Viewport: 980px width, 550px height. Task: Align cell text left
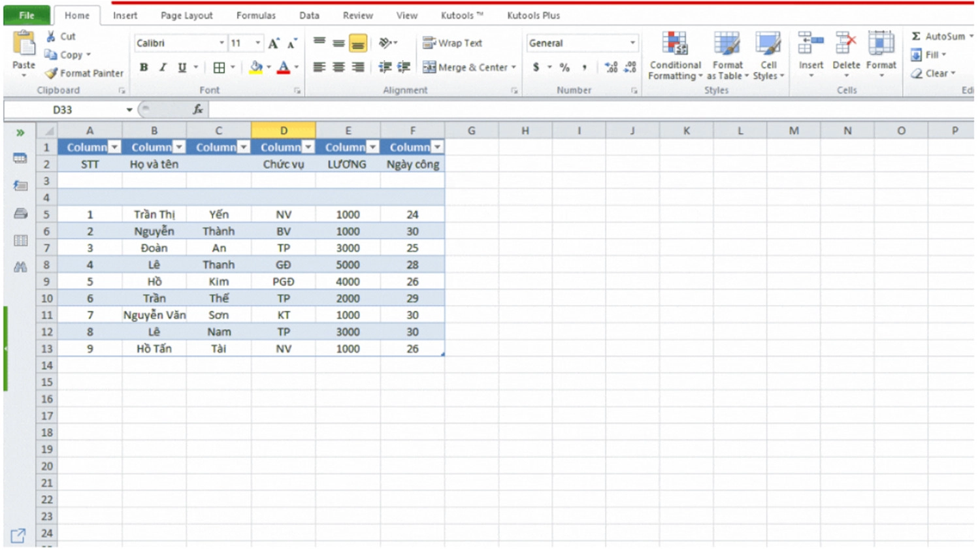pos(319,67)
